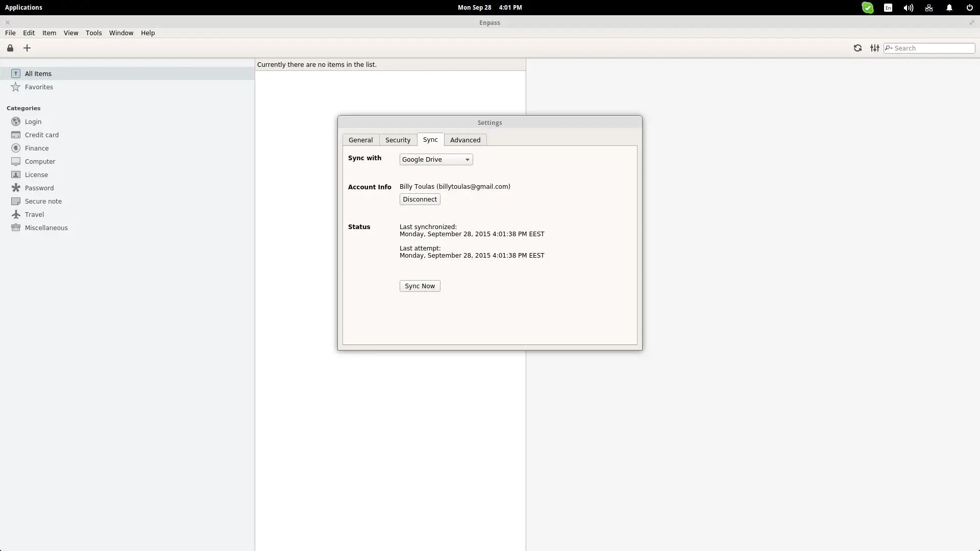Click the License badge icon

(x=16, y=174)
